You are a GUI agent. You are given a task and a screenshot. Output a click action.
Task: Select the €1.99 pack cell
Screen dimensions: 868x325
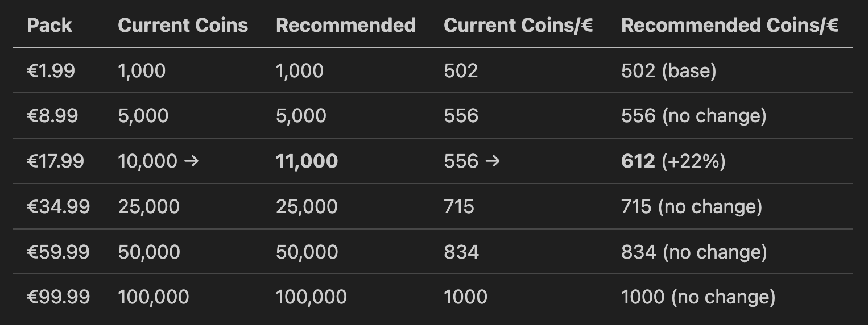click(51, 71)
